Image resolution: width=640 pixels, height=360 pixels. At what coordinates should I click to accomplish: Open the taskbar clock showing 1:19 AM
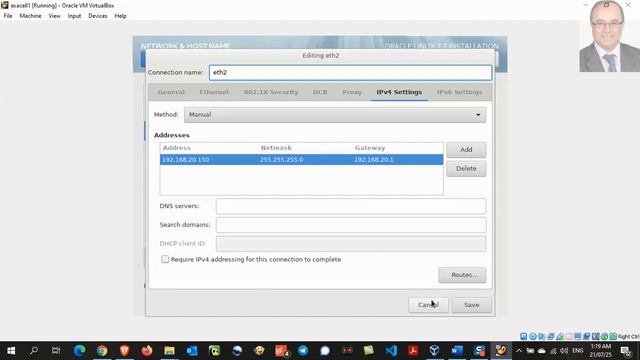click(600, 351)
